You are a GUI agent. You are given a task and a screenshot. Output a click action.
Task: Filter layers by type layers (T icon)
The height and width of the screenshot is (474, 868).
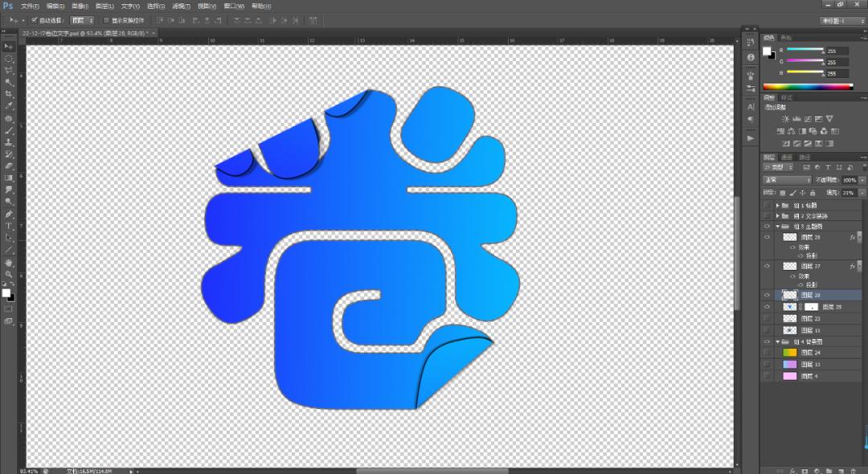click(x=828, y=167)
